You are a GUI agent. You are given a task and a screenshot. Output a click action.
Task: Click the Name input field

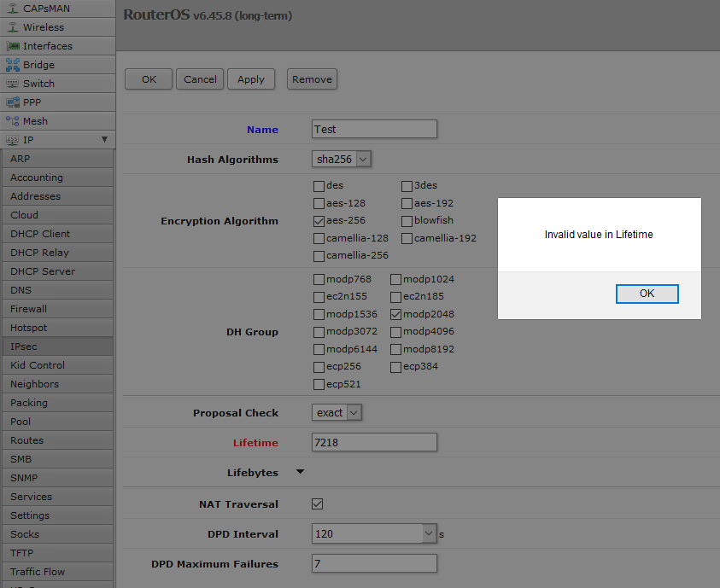point(374,130)
